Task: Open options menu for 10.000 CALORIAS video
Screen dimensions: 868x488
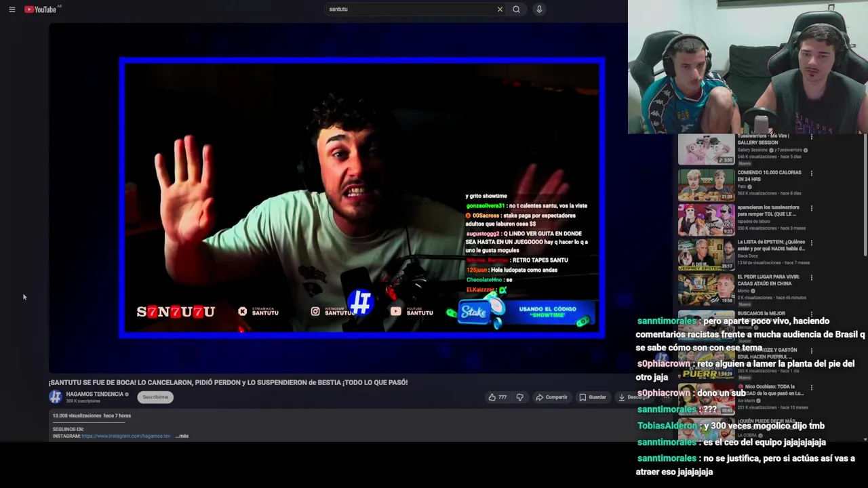Action: click(811, 174)
